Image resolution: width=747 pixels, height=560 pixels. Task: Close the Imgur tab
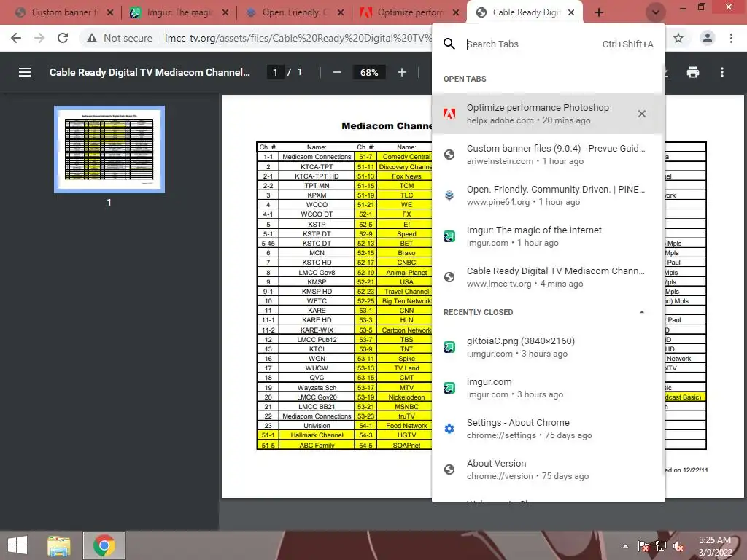coord(225,13)
